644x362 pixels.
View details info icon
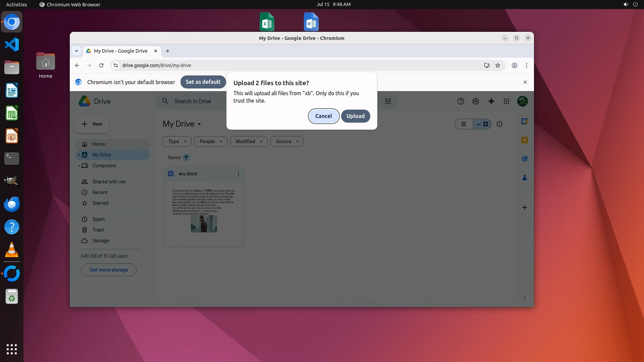(x=499, y=124)
